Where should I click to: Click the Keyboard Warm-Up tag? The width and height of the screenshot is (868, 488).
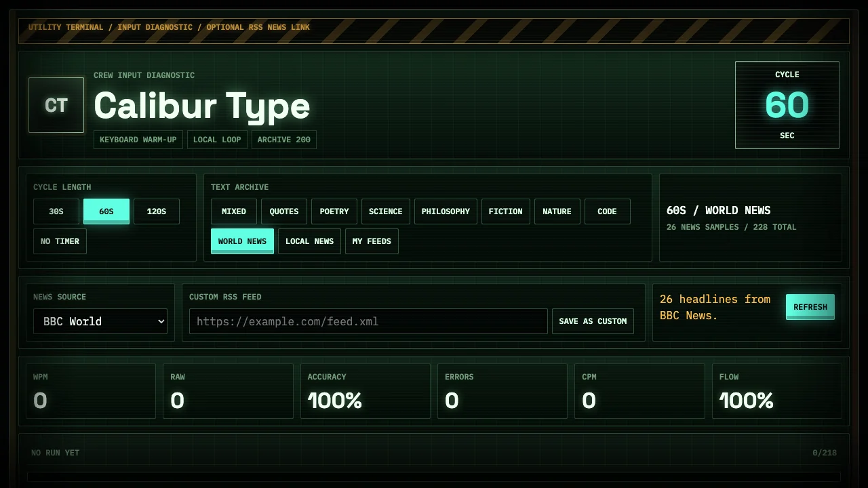(138, 140)
